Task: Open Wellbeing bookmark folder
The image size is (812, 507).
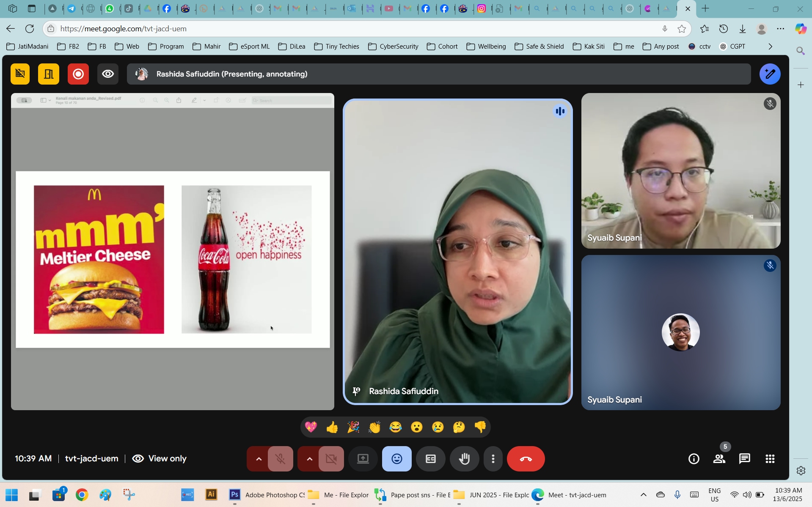Action: 486,47
